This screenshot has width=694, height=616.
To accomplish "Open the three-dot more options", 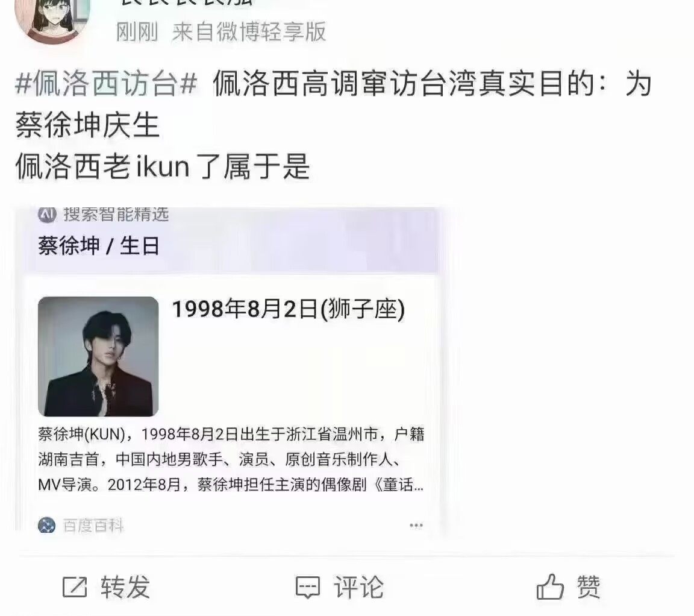I will pyautogui.click(x=416, y=526).
